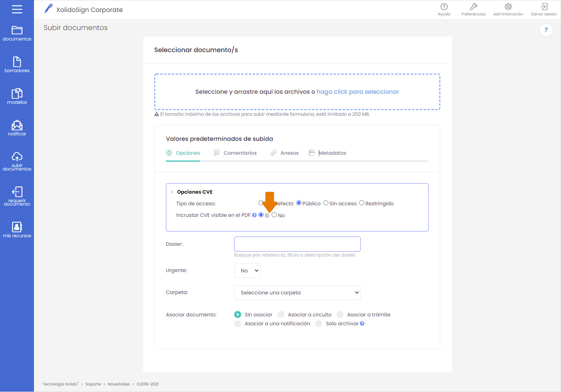Select Sin asociar option
The height and width of the screenshot is (392, 561).
point(238,314)
